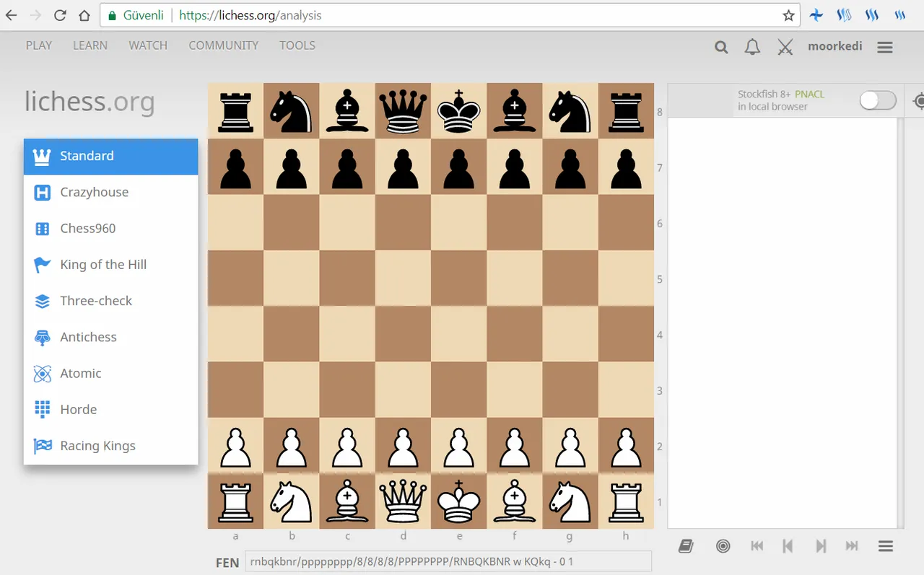This screenshot has width=924, height=575.
Task: Open moorkedi user menu
Action: [x=835, y=46]
